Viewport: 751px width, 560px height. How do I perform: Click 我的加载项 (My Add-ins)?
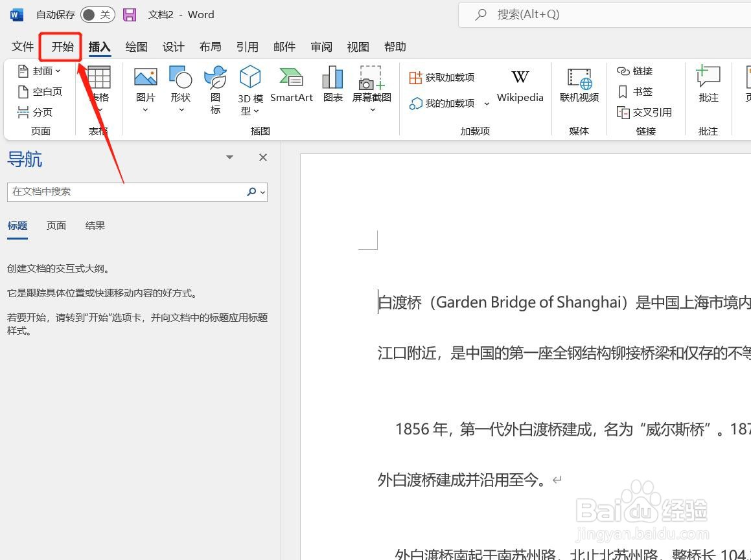[442, 104]
